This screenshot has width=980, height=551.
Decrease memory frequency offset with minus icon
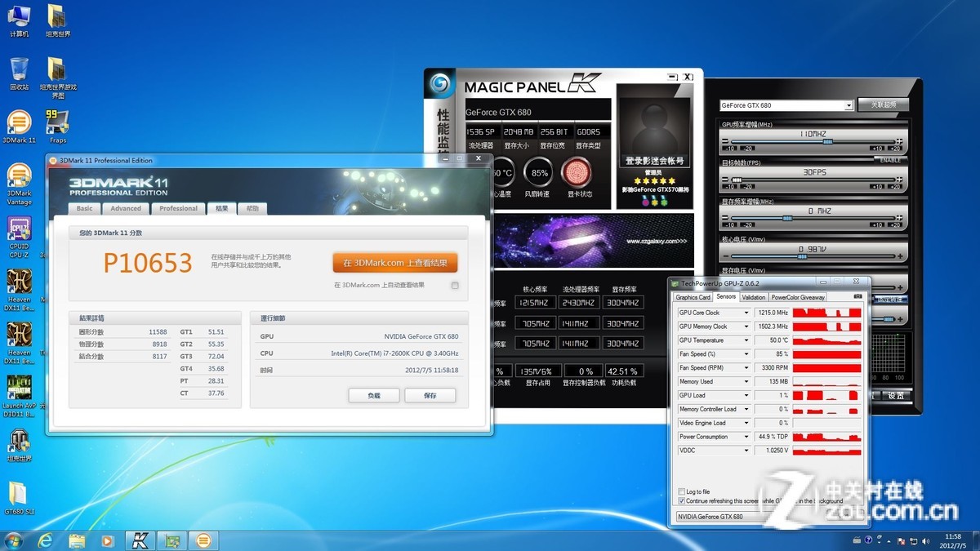725,218
